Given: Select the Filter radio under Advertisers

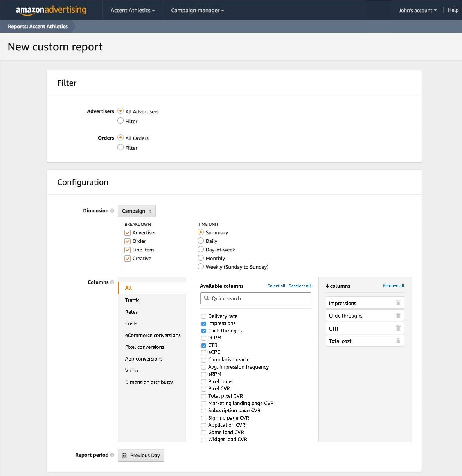Looking at the screenshot, I should click(x=120, y=121).
